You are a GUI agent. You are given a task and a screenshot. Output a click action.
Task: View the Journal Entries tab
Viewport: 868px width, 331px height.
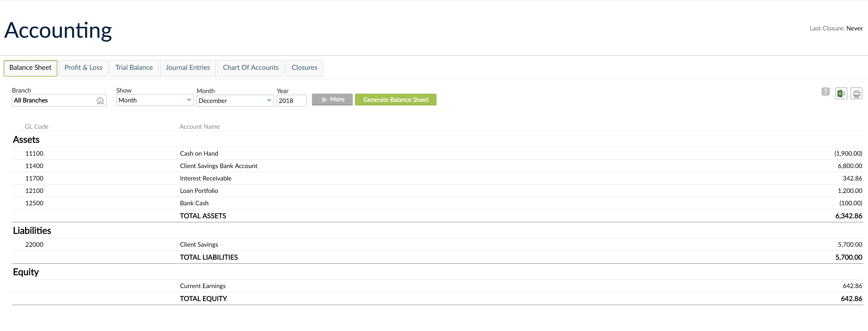[x=188, y=68]
